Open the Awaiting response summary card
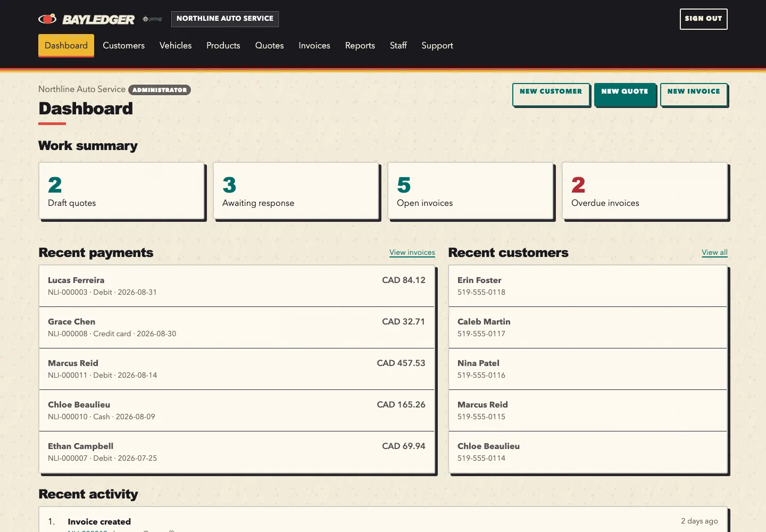766x532 pixels. pyautogui.click(x=296, y=190)
